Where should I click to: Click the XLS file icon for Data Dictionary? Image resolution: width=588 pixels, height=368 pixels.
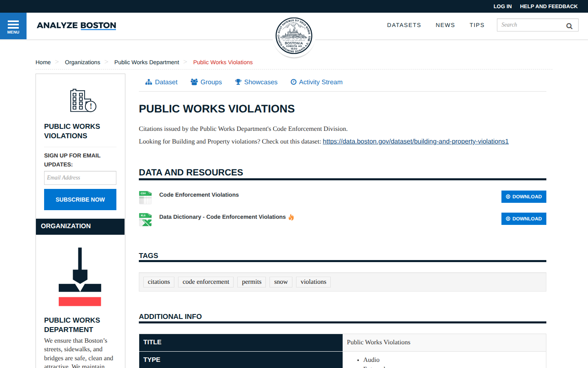coord(145,220)
